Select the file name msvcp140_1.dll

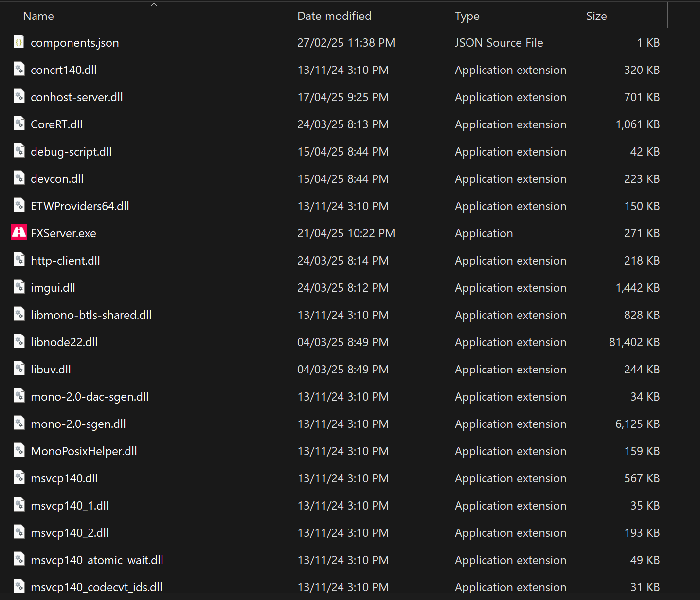coord(70,506)
